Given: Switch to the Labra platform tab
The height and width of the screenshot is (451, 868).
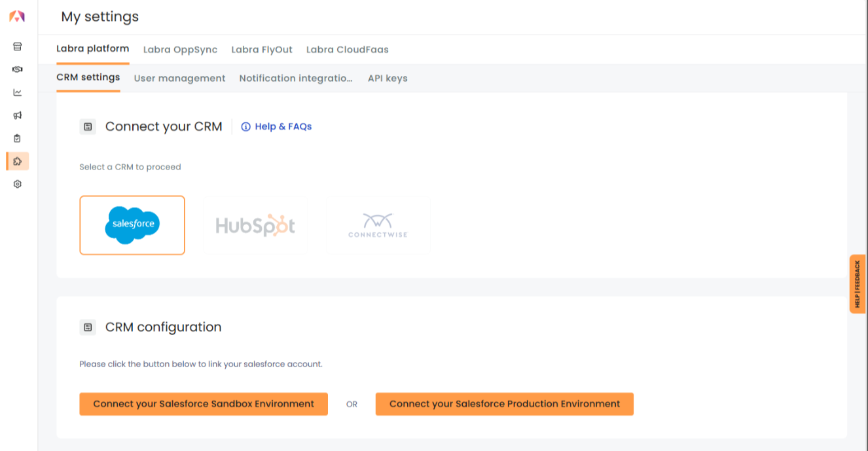Looking at the screenshot, I should click(93, 49).
